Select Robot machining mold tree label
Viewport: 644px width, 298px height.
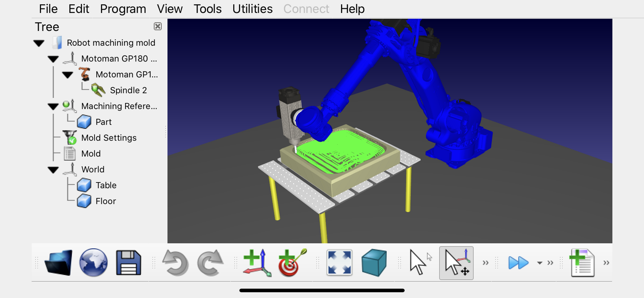point(111,42)
